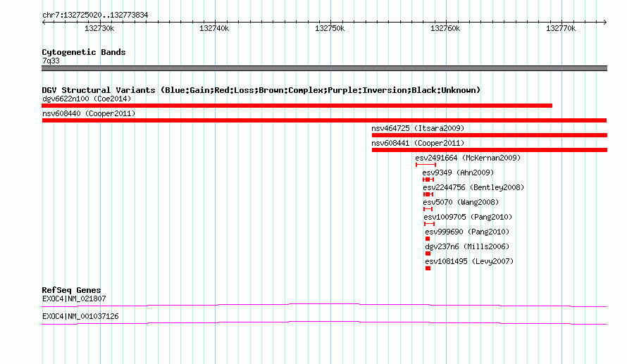627x364 pixels.
Task: Click the esv1081495 (Levy2007) red square
Action: [x=428, y=268]
